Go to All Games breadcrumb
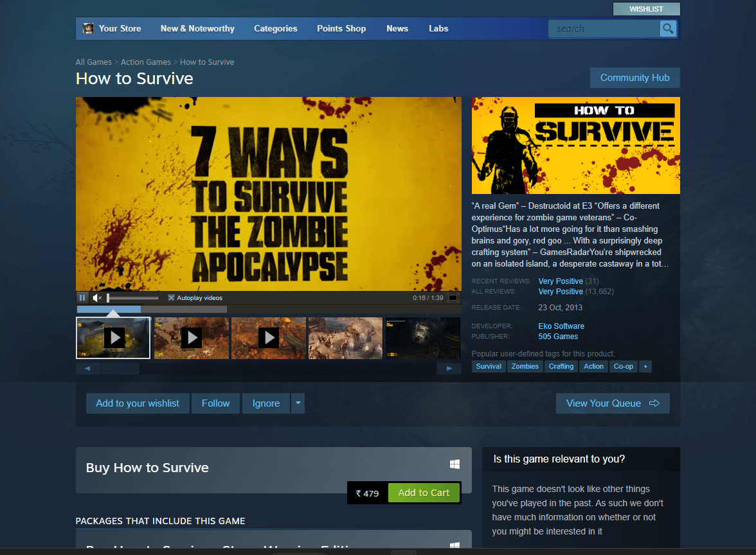The width and height of the screenshot is (756, 555). 94,62
